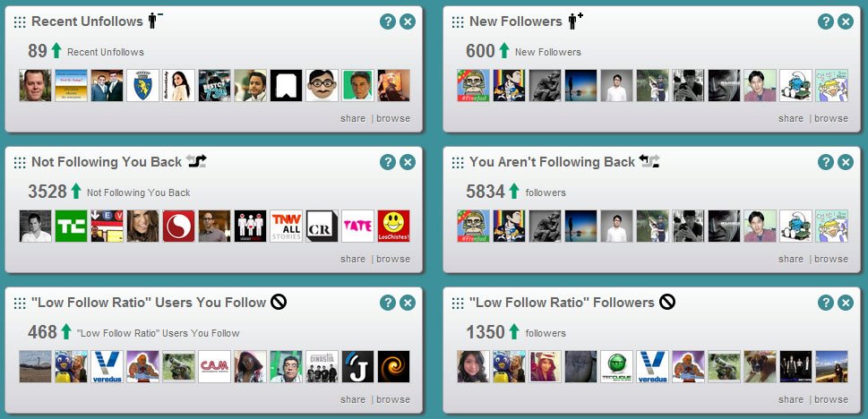The width and height of the screenshot is (868, 419).
Task: Click the green arrow next to 600
Action: [503, 50]
